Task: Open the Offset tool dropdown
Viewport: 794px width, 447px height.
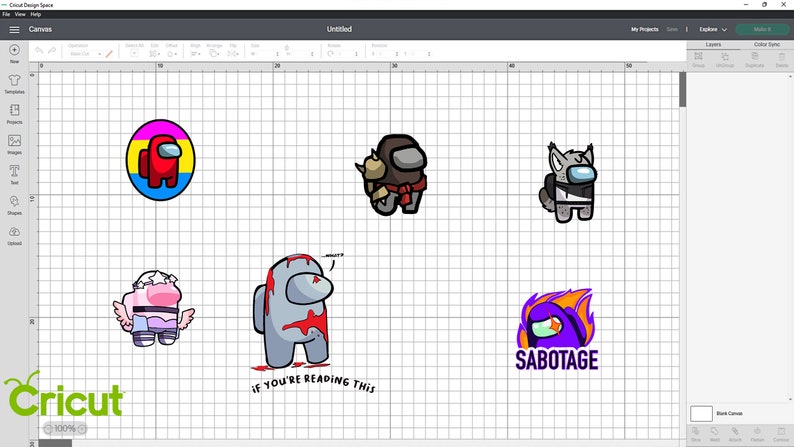Action: click(x=172, y=54)
